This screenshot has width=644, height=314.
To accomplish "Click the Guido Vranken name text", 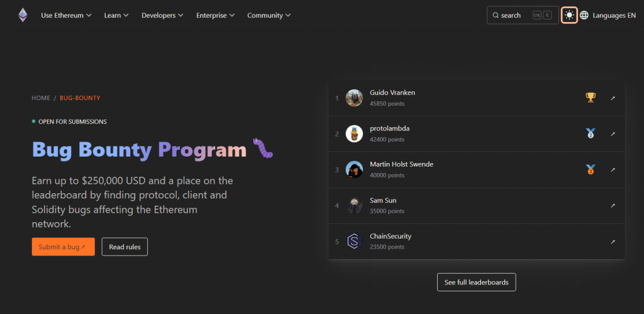I will [x=392, y=93].
